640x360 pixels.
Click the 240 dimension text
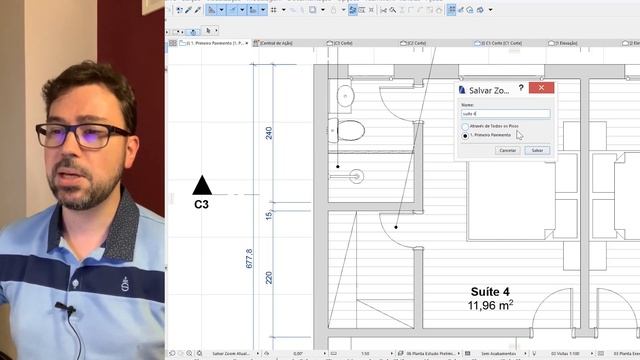(x=269, y=133)
